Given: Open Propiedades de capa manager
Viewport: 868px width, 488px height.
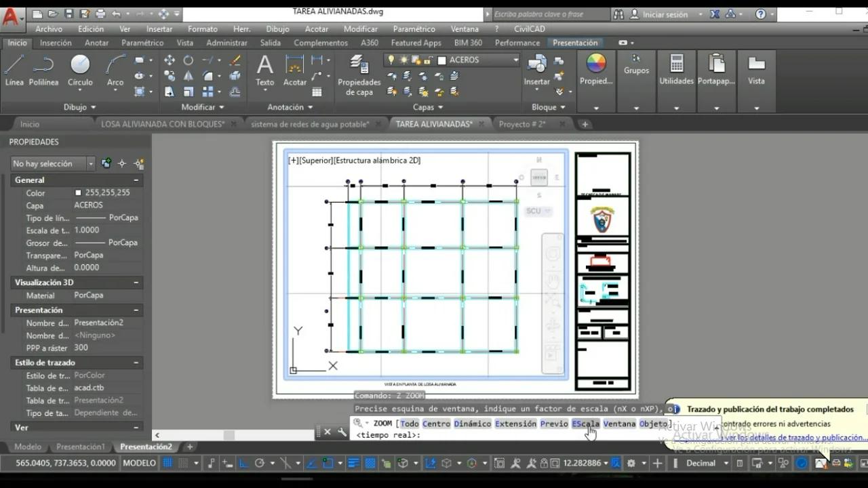Looking at the screenshot, I should [359, 75].
